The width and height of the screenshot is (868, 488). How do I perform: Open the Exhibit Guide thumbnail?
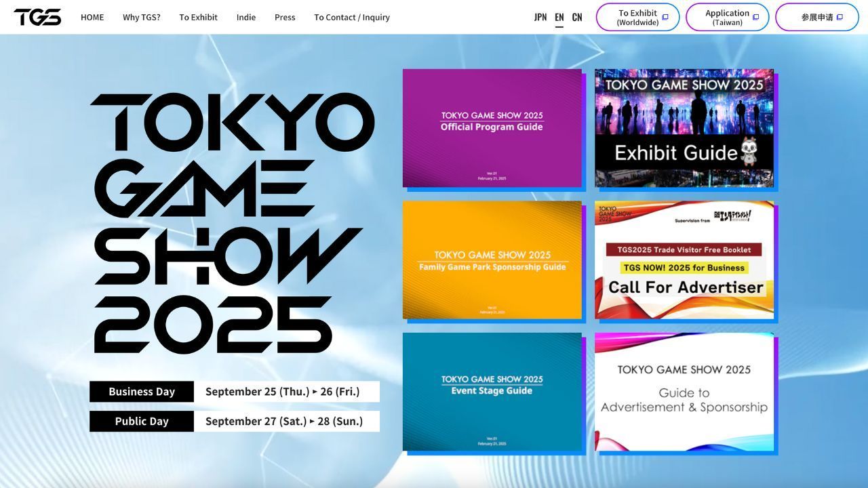pos(684,128)
